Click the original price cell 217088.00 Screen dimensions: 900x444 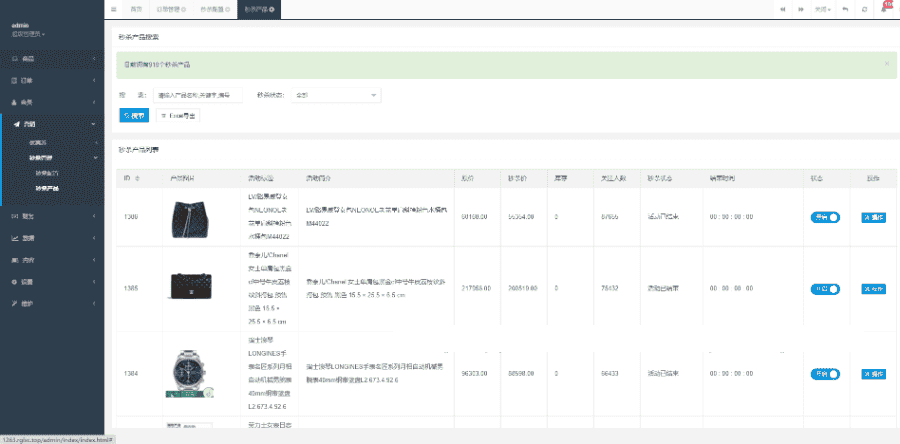pyautogui.click(x=476, y=289)
